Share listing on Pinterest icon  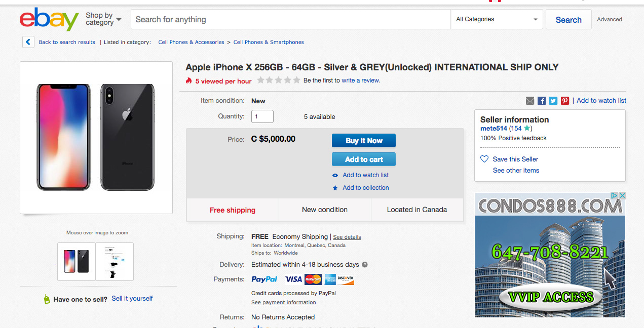565,101
